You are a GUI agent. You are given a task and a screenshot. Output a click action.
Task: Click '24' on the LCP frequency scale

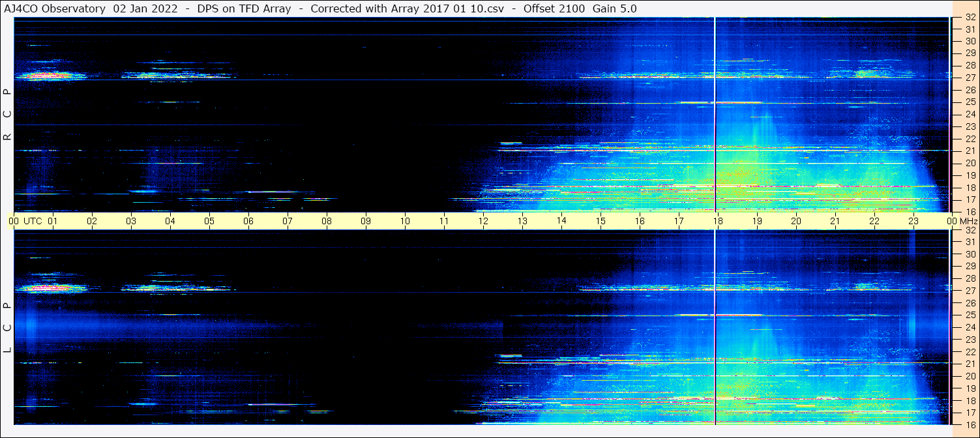[970, 327]
